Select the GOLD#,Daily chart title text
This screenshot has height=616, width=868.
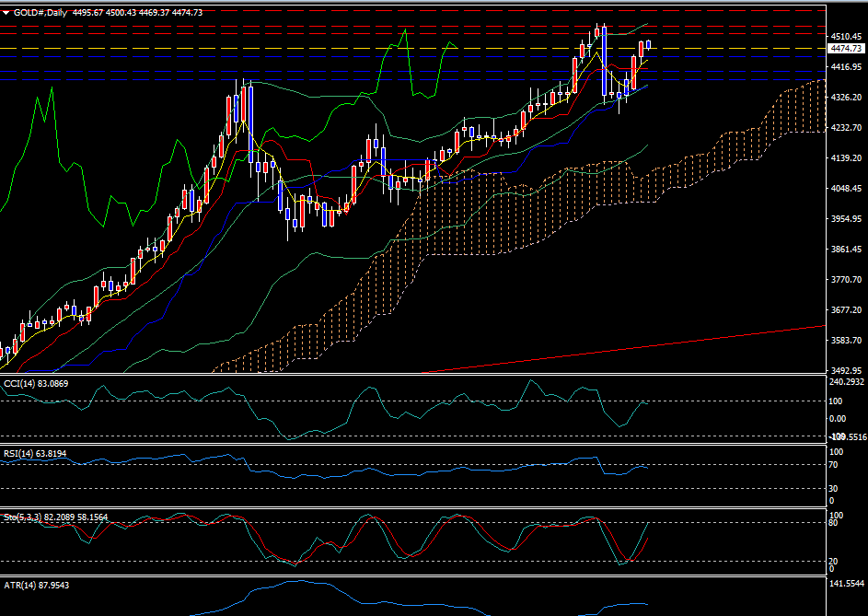pos(46,13)
